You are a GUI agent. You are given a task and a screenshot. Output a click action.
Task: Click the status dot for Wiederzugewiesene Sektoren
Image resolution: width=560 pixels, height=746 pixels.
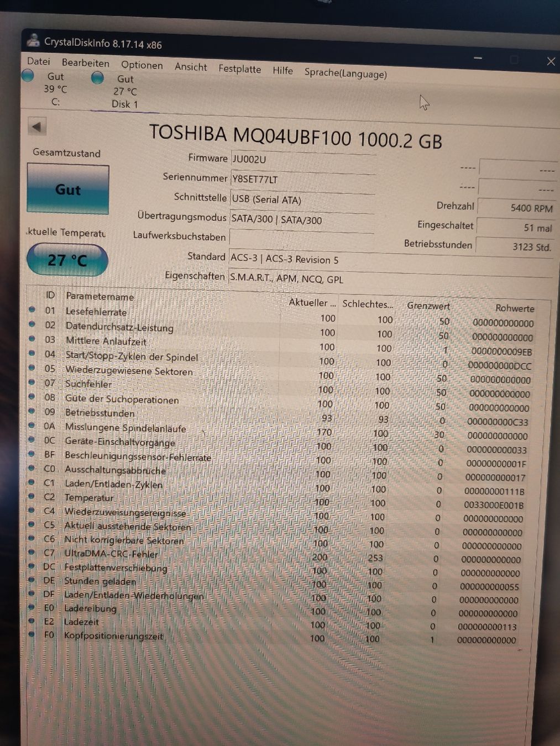tap(32, 367)
